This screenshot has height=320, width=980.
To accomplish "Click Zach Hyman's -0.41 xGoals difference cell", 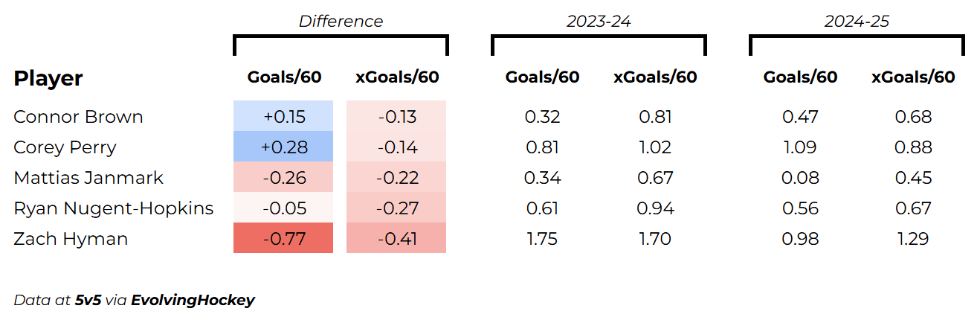I will 396,239.
